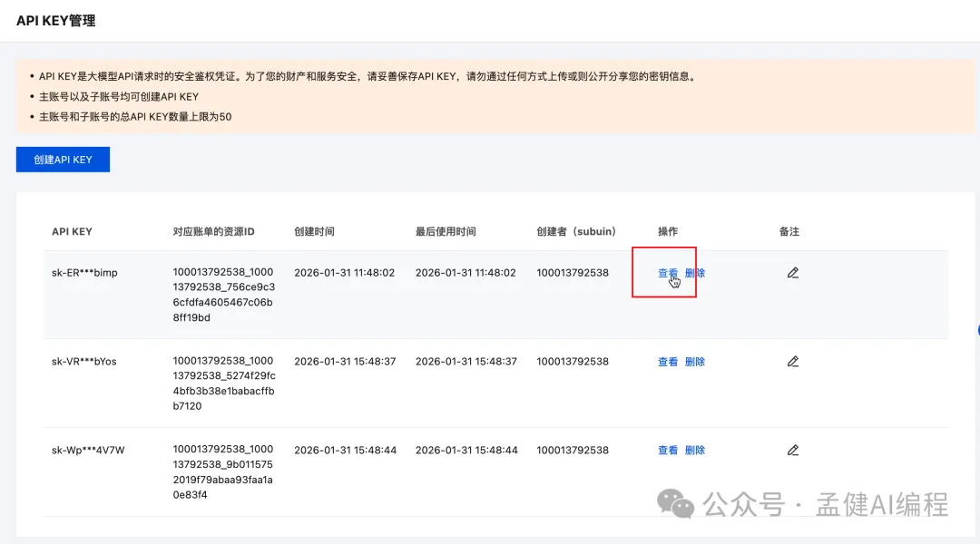Viewport: 980px width, 544px height.
Task: Click the 创建API KEY button
Action: (63, 160)
